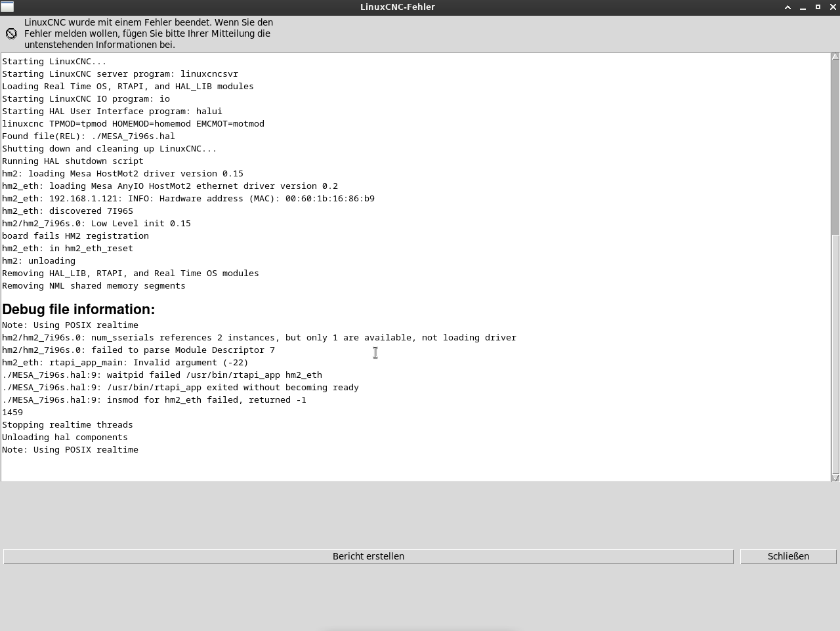Click the Schließen button
The height and width of the screenshot is (631, 840).
click(788, 556)
